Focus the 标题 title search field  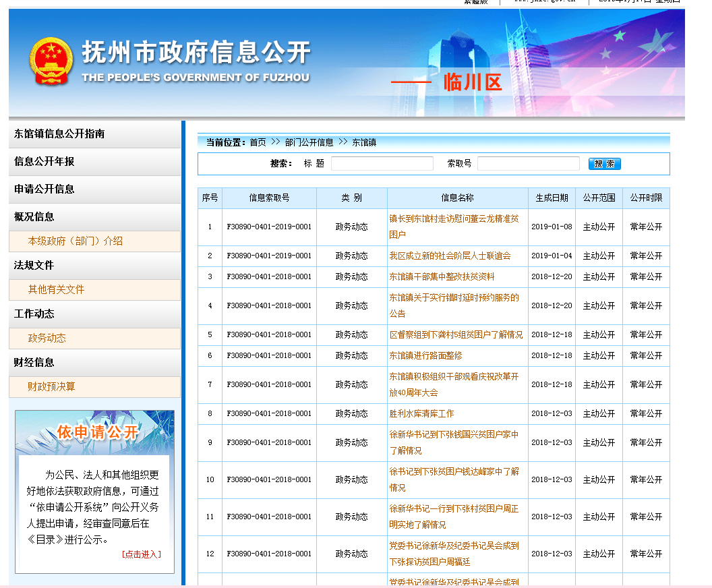tap(382, 163)
